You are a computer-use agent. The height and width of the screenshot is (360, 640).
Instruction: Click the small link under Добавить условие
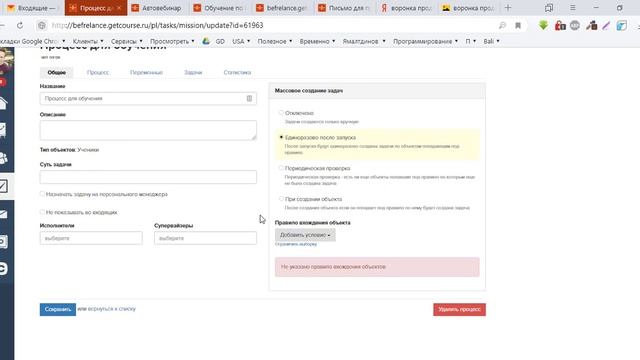click(x=296, y=244)
